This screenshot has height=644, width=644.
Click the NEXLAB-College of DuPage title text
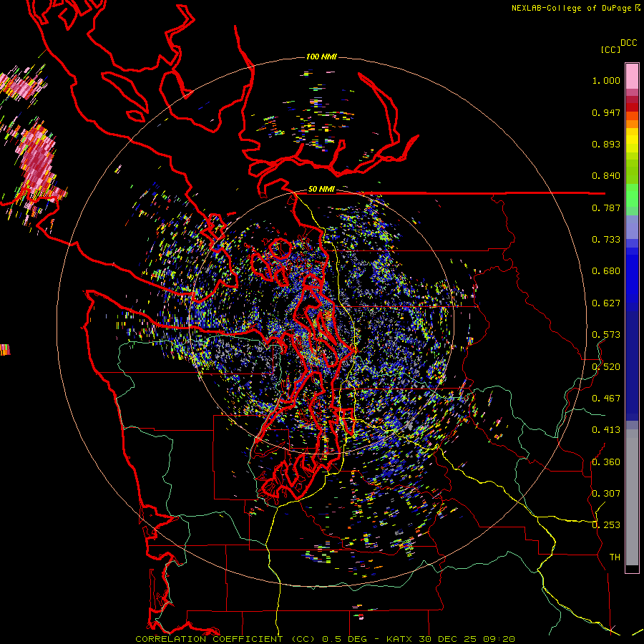571,8
